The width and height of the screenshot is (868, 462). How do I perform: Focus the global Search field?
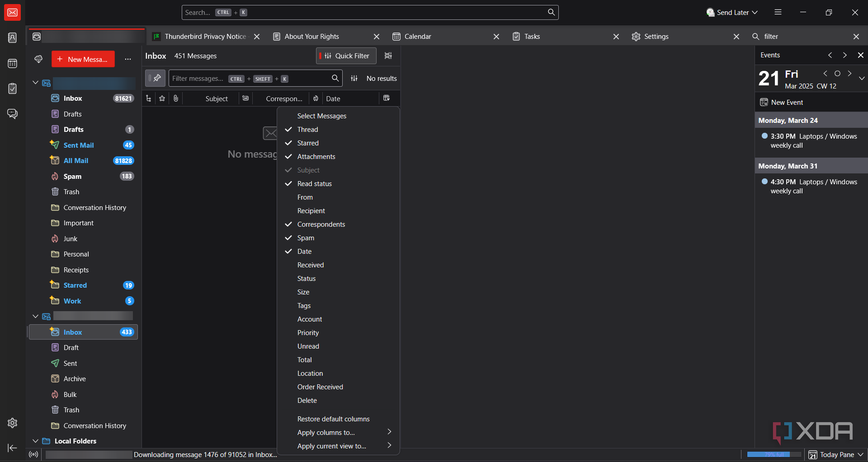click(370, 12)
